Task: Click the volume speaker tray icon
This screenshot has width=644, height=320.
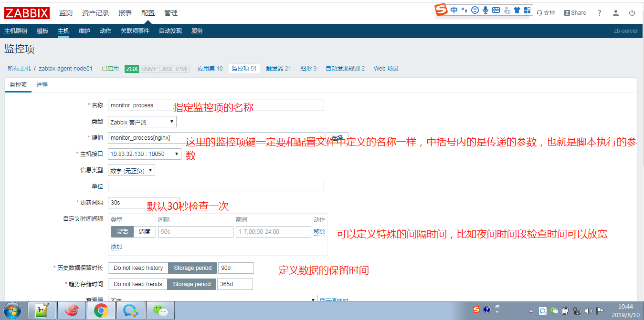Action: pyautogui.click(x=588, y=311)
